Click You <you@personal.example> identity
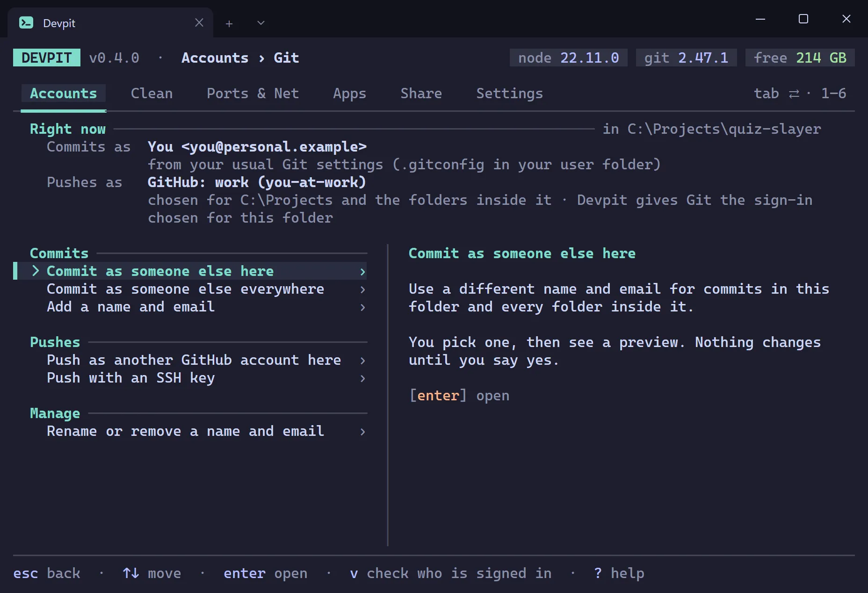868x593 pixels. 257,147
